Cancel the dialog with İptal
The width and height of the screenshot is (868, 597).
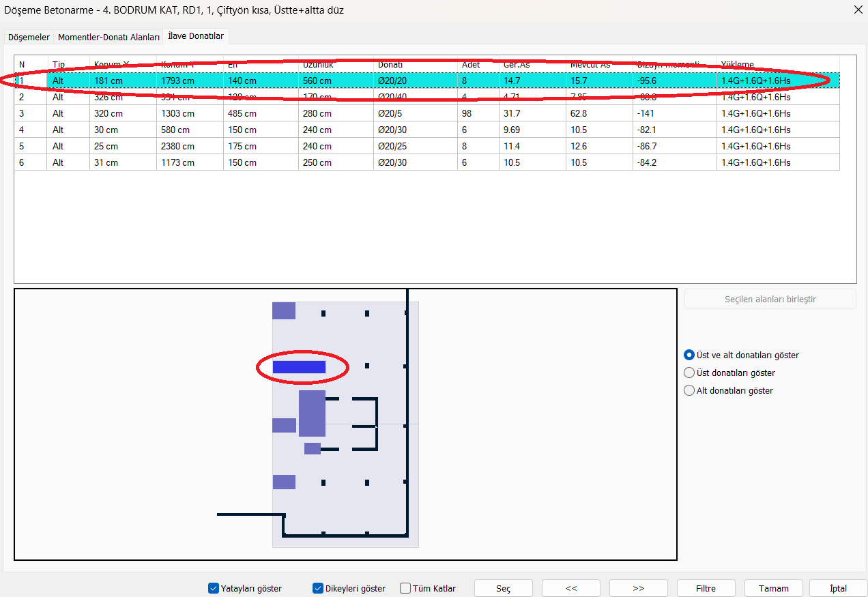click(838, 588)
